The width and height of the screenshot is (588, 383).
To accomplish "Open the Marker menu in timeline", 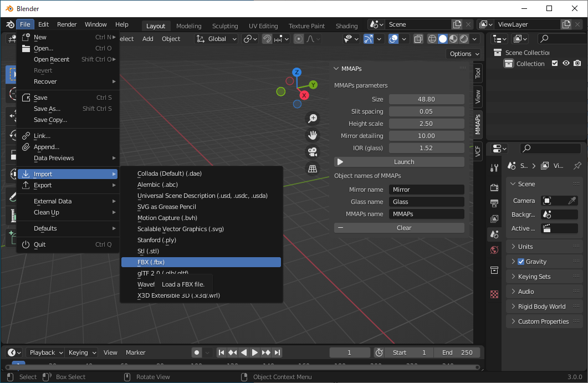I will (135, 353).
